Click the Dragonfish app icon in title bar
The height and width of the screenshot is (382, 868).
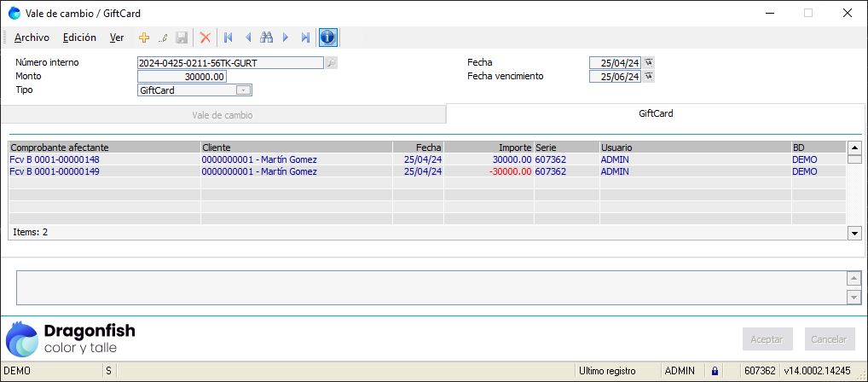[x=14, y=13]
